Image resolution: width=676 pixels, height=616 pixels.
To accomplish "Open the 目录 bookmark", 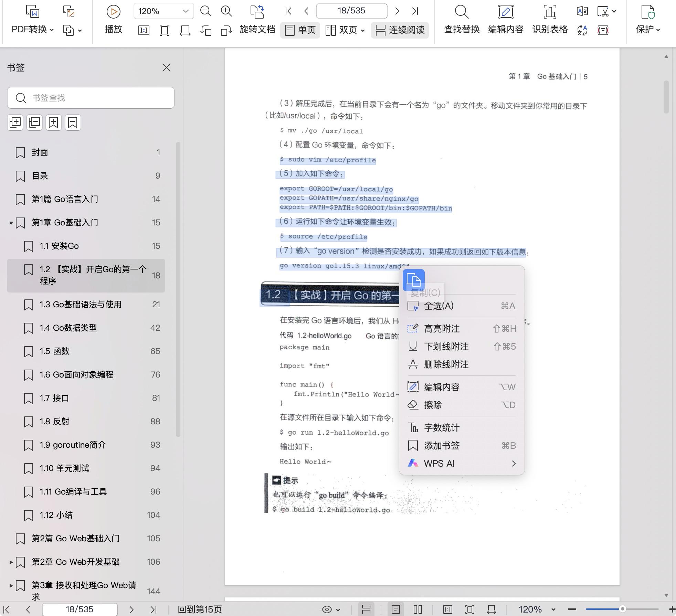I will 86,176.
